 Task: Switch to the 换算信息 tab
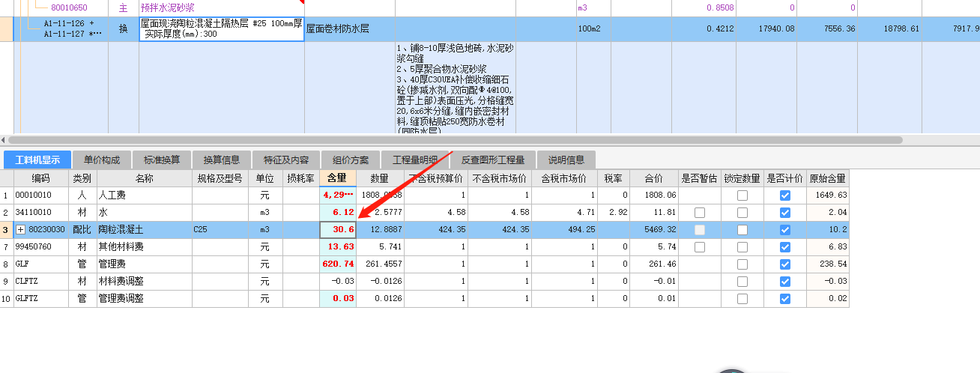pyautogui.click(x=222, y=160)
